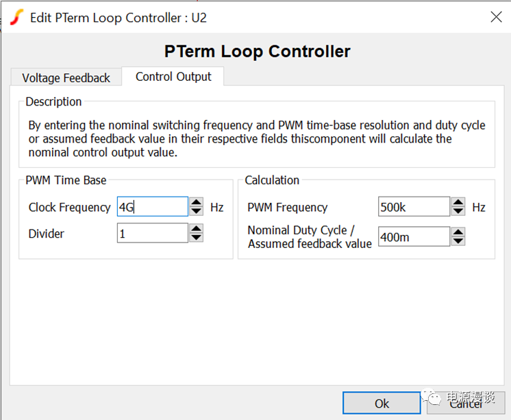Click the Clock Frequency input field
Viewport: 511px width, 420px height.
click(152, 207)
